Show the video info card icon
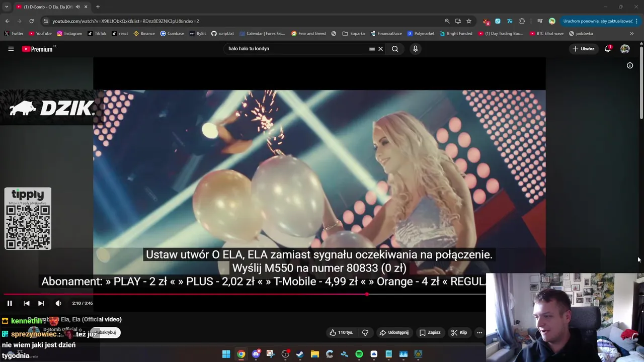Screen dimensions: 644x362 click(x=629, y=65)
